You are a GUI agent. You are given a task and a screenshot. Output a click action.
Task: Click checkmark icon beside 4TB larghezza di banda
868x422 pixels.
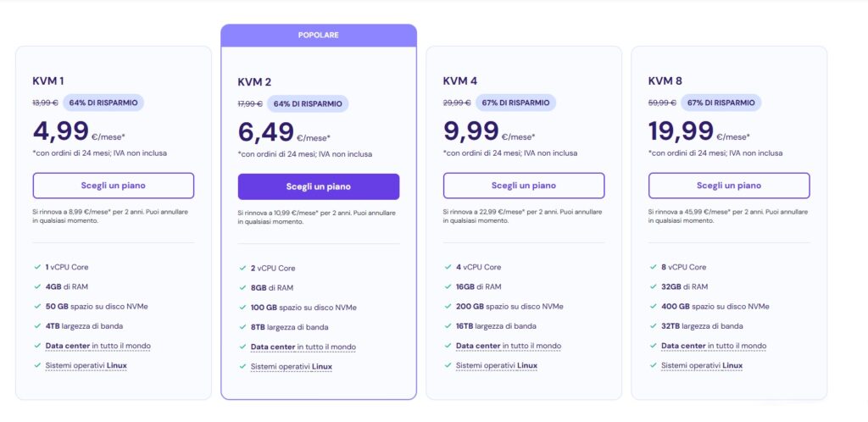tap(37, 325)
